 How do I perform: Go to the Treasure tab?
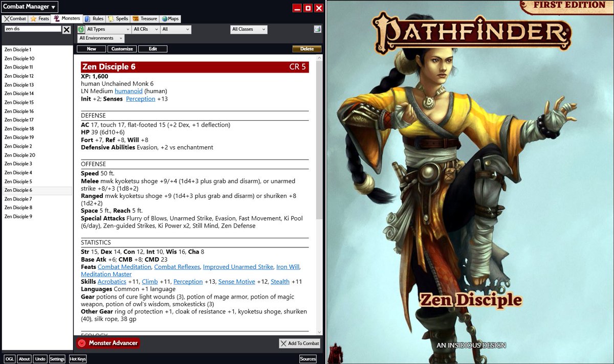[x=145, y=19]
